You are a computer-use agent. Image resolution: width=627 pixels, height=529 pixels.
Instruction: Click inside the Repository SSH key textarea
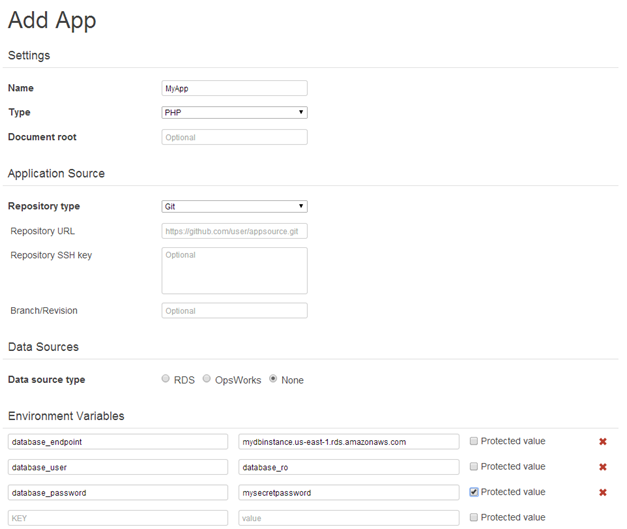coord(234,271)
